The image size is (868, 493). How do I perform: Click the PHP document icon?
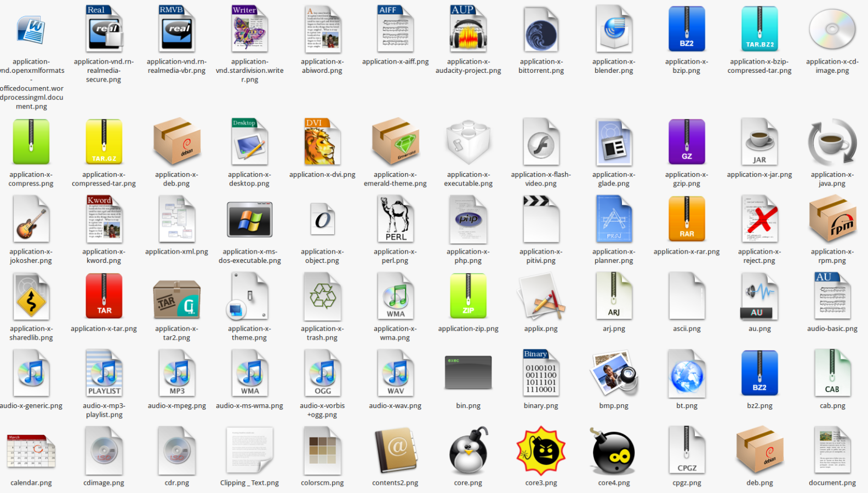click(468, 219)
